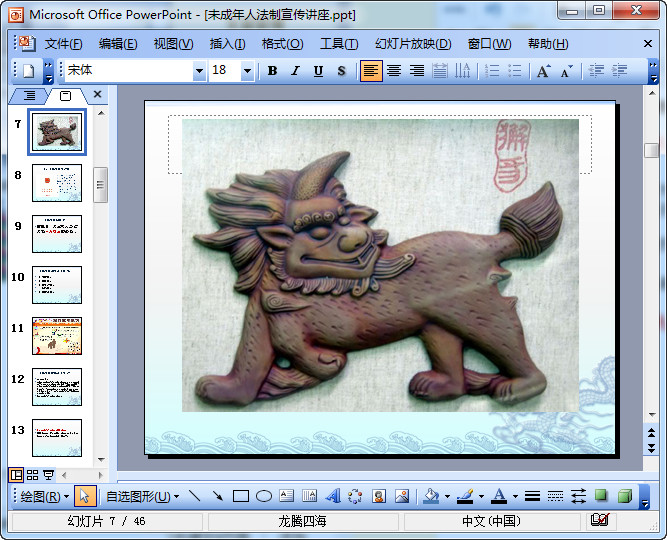The width and height of the screenshot is (667, 540).
Task: Toggle Italic formatting
Action: point(295,71)
